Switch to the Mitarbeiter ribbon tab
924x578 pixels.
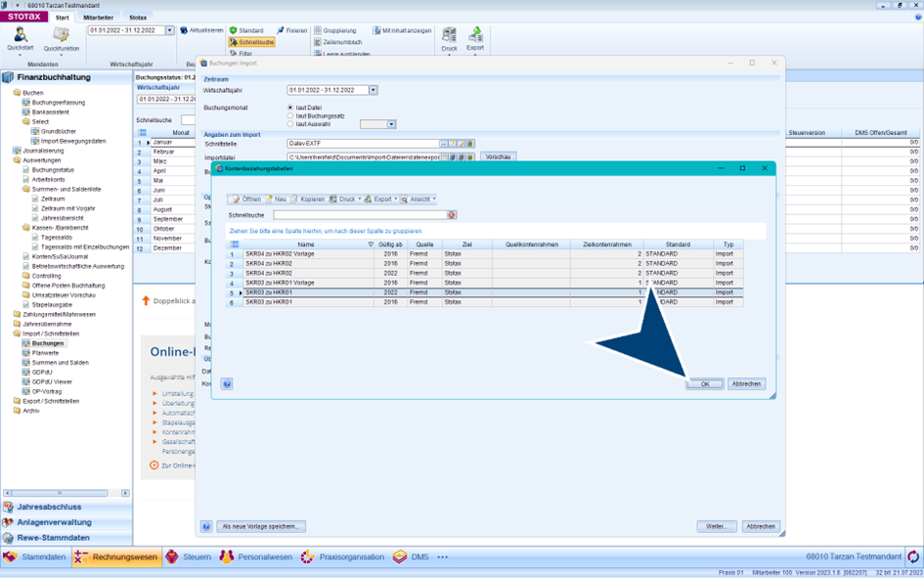pyautogui.click(x=98, y=18)
